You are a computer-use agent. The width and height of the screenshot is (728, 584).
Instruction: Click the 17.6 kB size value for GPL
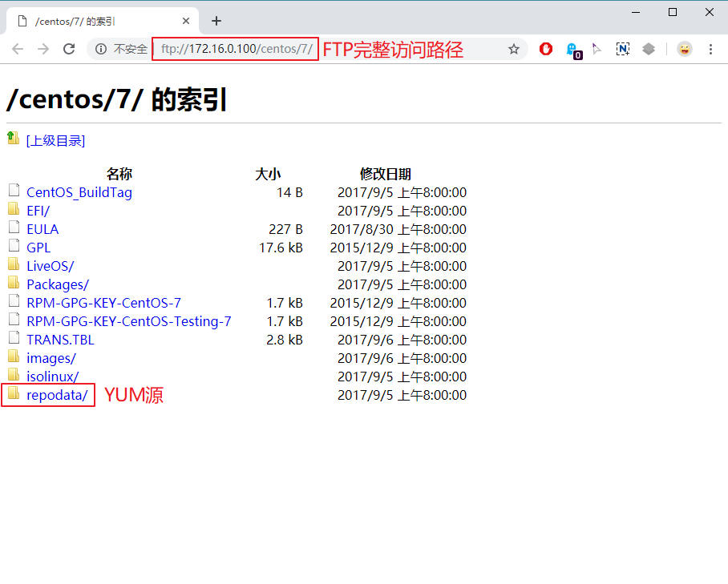coord(281,248)
